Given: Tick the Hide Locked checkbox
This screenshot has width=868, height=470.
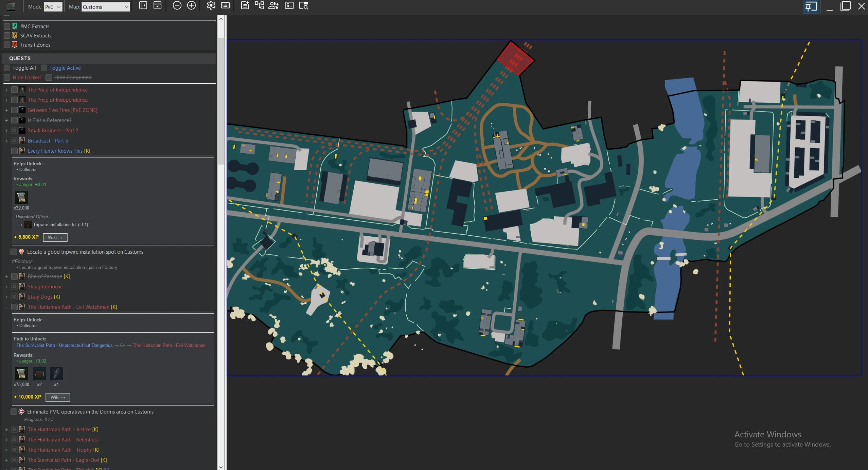Looking at the screenshot, I should [x=7, y=78].
